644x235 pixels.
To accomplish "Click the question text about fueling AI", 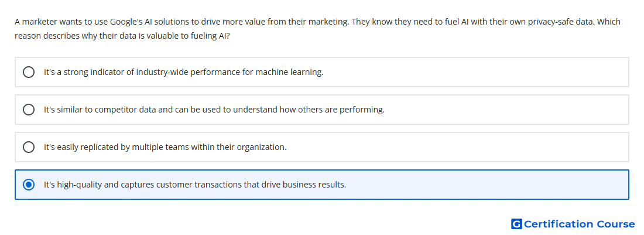I will (317, 29).
